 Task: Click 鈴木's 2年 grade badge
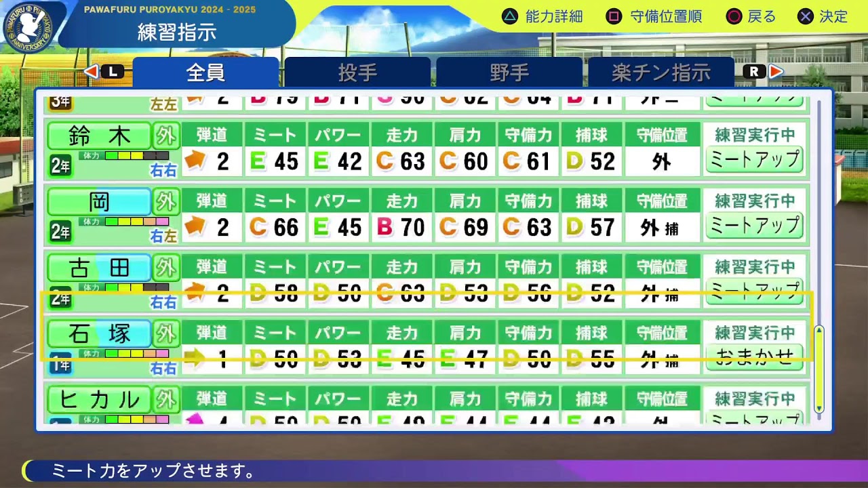coord(60,165)
